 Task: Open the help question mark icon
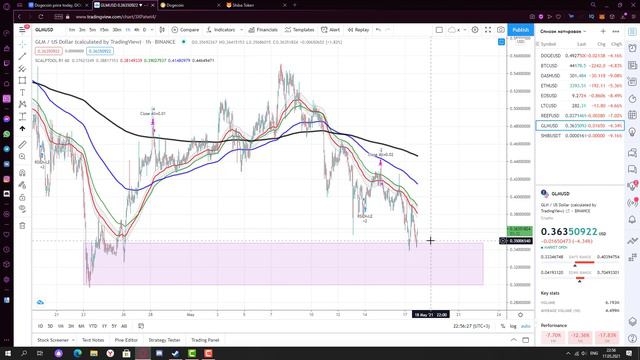coord(632,338)
